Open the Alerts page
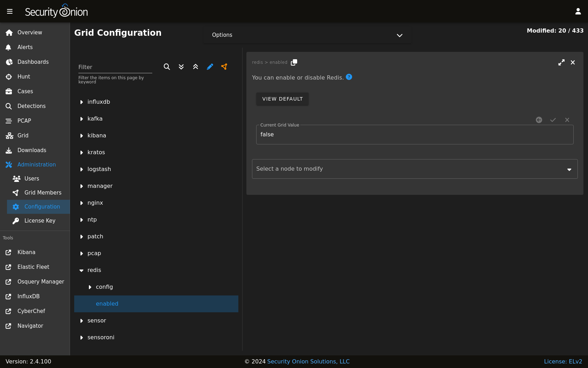 pyautogui.click(x=35, y=47)
